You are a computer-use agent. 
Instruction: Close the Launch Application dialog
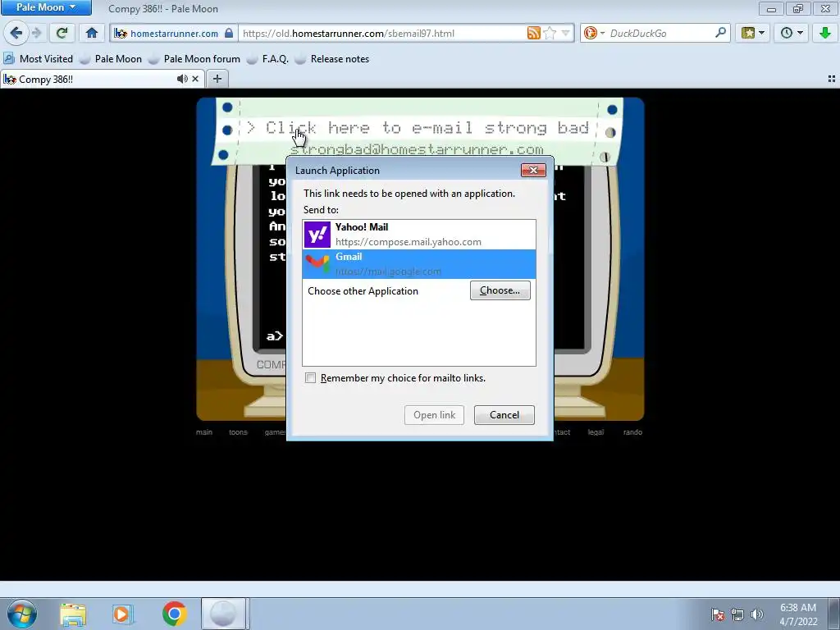[x=533, y=170]
